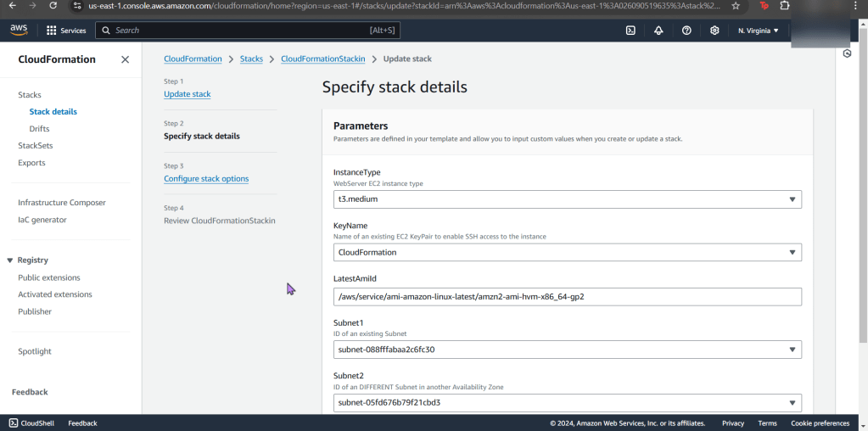This screenshot has height=431, width=868.
Task: Open StackSets in the sidebar
Action: tap(36, 146)
